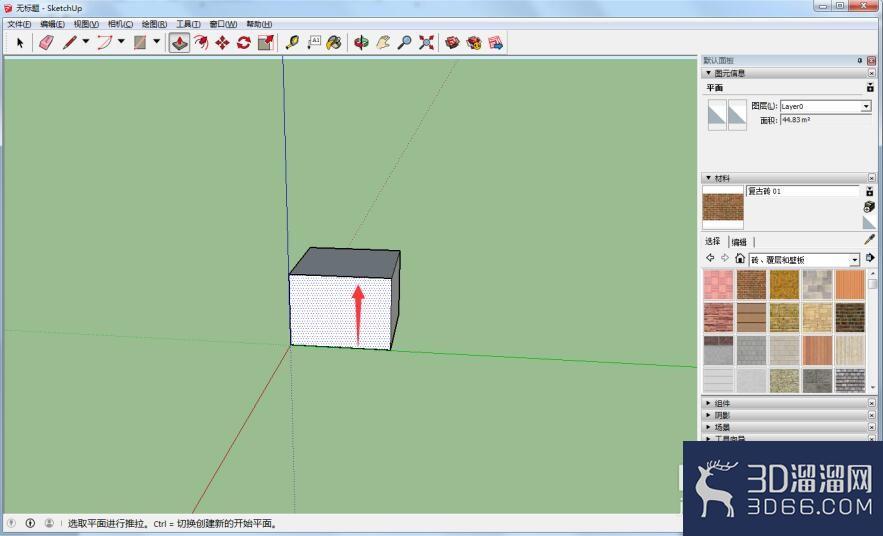Close the 阴影 panel
The width and height of the screenshot is (883, 536).
click(x=872, y=415)
